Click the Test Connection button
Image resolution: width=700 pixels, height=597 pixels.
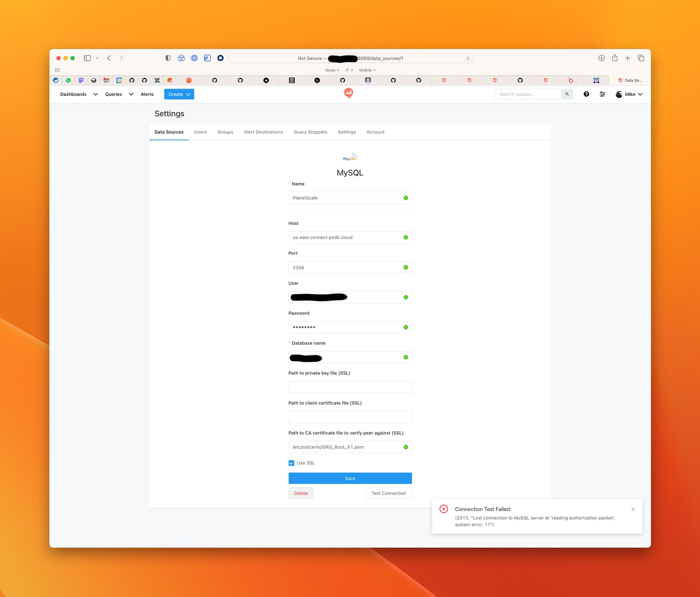(389, 493)
